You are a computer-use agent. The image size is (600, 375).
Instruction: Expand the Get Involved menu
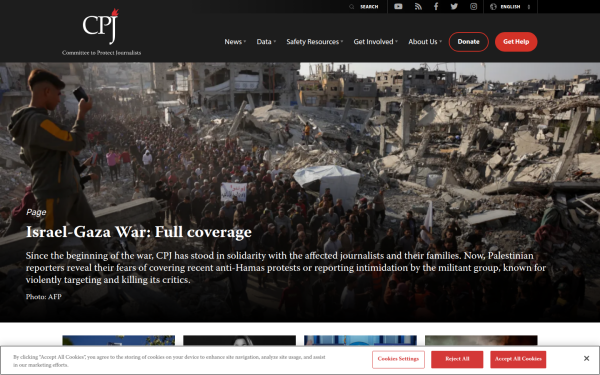tap(375, 42)
